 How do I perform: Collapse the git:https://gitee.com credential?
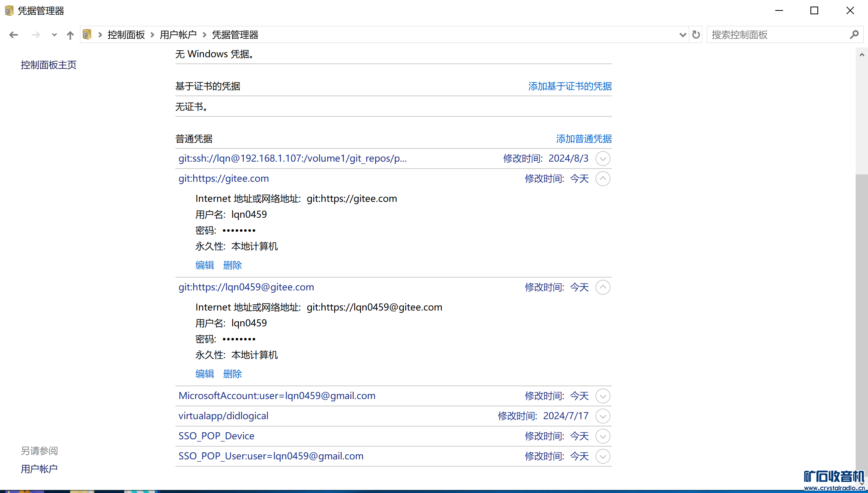point(603,179)
